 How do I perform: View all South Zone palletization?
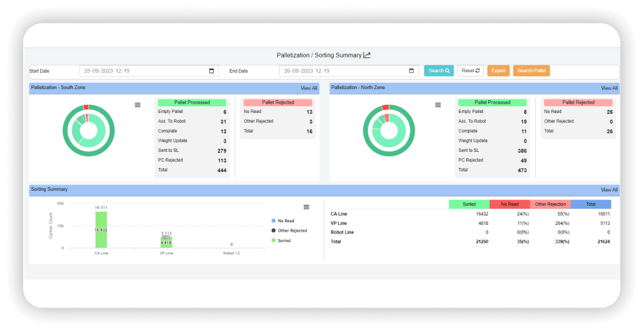point(309,88)
